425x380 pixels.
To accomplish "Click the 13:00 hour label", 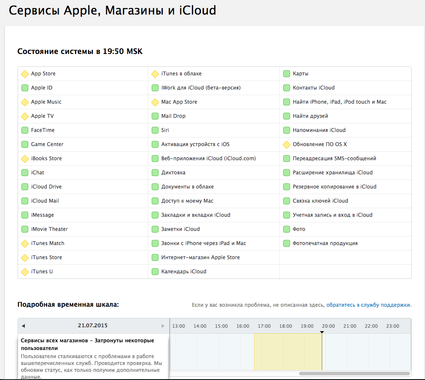I will tap(178, 326).
